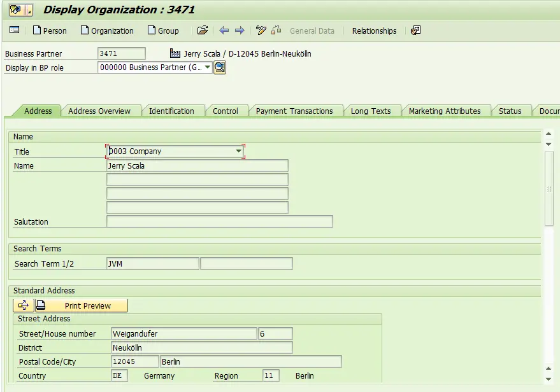This screenshot has height=392, width=560.
Task: Go back with the left arrow icon
Action: 224,31
